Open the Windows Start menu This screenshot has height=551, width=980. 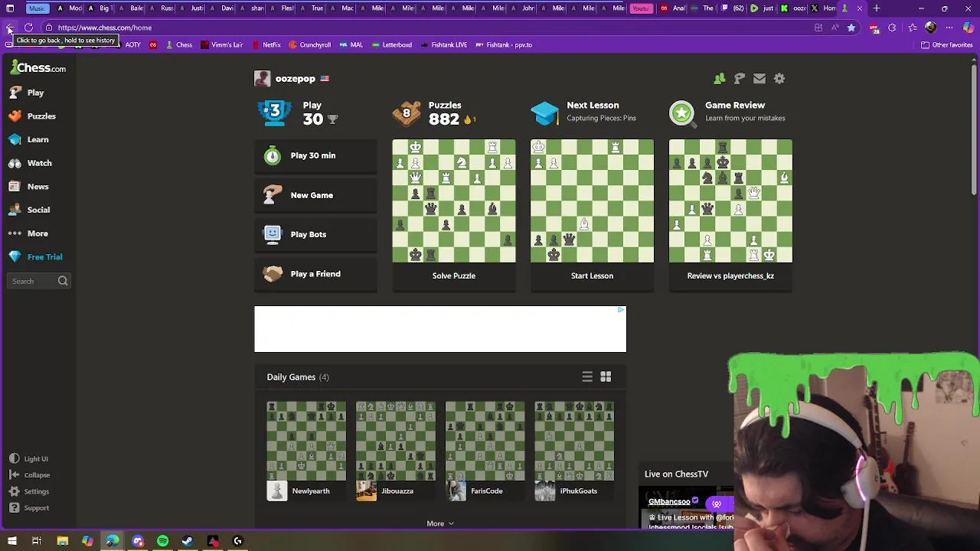pos(11,541)
